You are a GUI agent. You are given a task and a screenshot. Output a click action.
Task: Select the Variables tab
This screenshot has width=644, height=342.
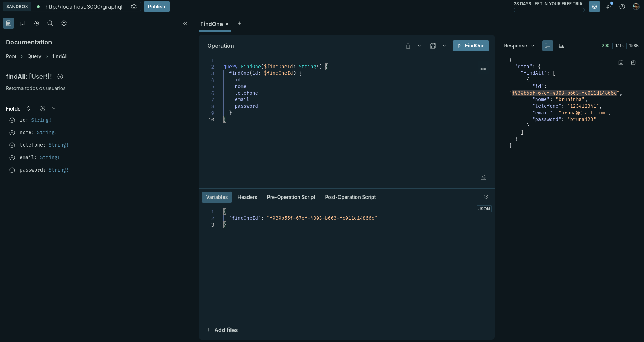tap(217, 197)
